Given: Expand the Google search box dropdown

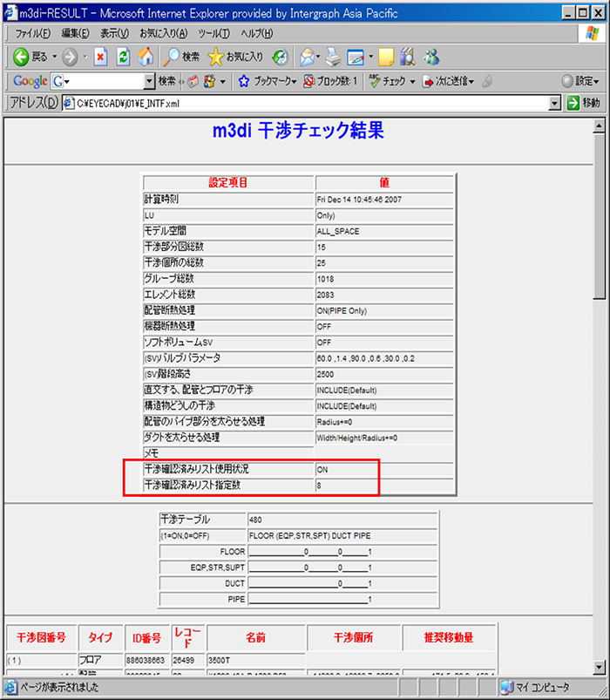Looking at the screenshot, I should (x=149, y=81).
